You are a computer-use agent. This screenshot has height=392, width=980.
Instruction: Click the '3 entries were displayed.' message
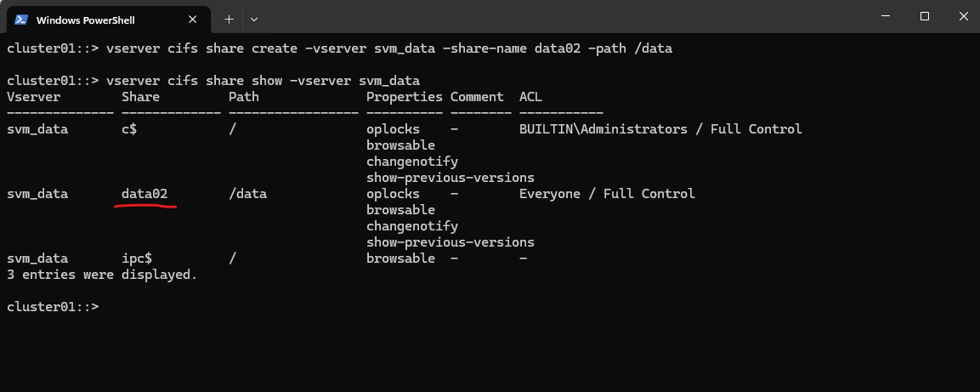pyautogui.click(x=102, y=275)
